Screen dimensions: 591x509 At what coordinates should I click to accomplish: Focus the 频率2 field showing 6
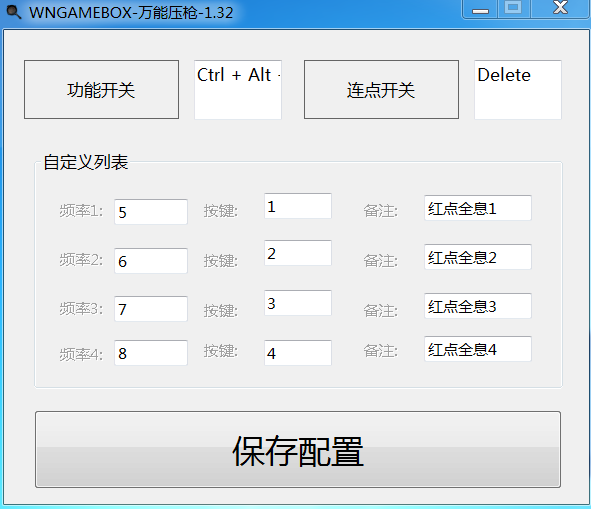[x=151, y=261]
